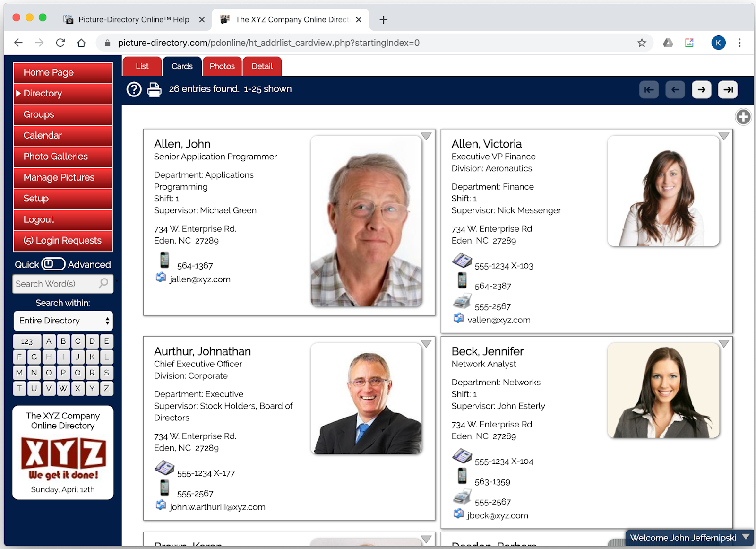Open the help question mark icon
Viewport: 756px width, 549px height.
(x=134, y=89)
